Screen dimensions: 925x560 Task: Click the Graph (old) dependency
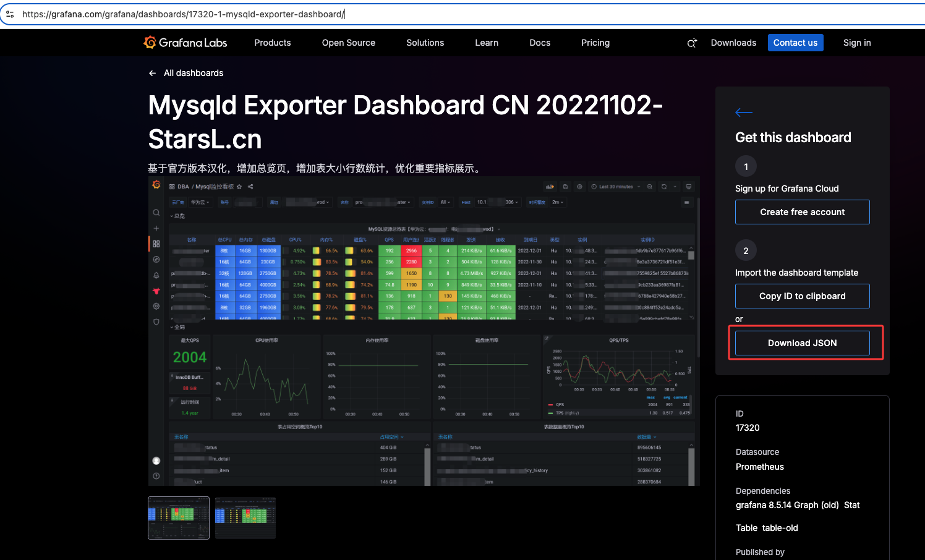pyautogui.click(x=816, y=505)
